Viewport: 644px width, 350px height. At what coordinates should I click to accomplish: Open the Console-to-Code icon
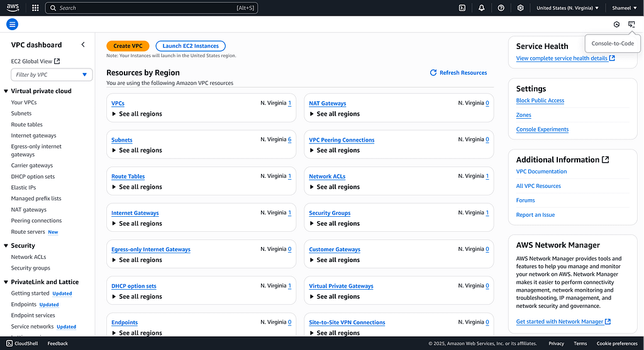coord(631,25)
